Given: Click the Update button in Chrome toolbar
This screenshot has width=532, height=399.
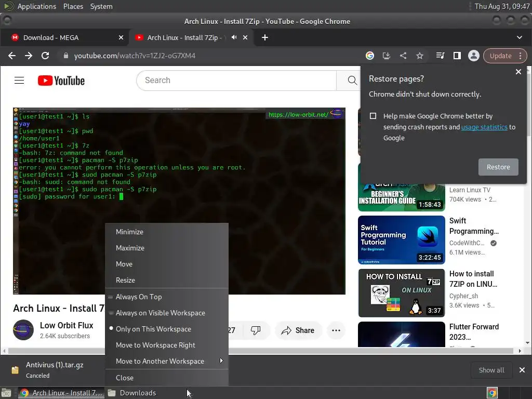Looking at the screenshot, I should (500, 56).
